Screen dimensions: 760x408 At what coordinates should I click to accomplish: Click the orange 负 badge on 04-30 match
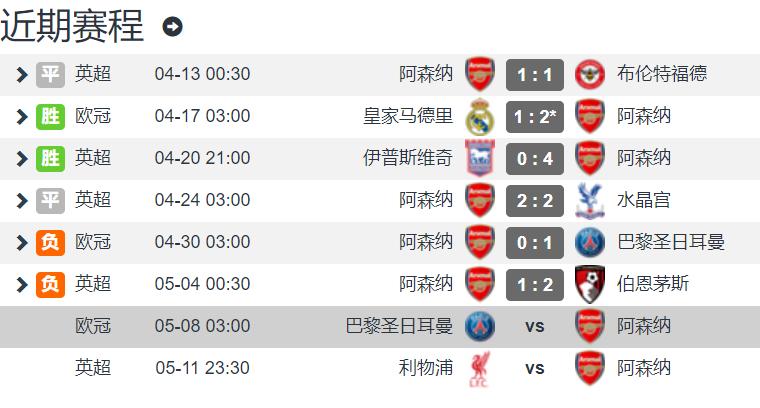(x=50, y=242)
